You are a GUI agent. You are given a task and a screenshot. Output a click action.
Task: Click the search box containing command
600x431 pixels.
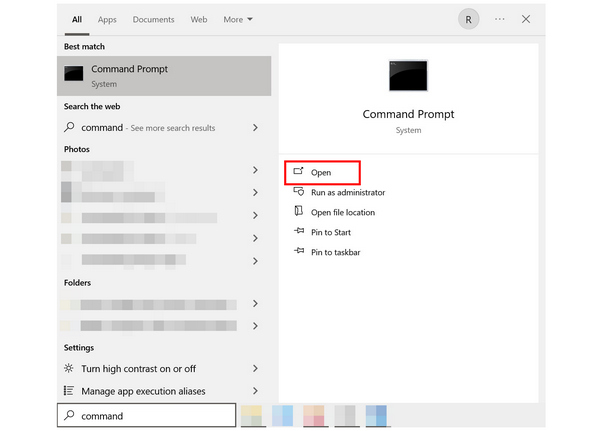pos(147,415)
